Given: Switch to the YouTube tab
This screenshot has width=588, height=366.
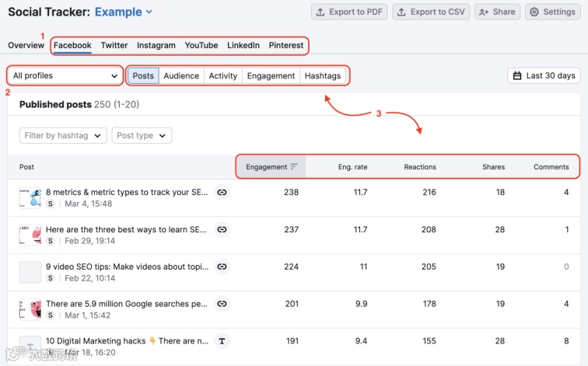Looking at the screenshot, I should (x=201, y=45).
